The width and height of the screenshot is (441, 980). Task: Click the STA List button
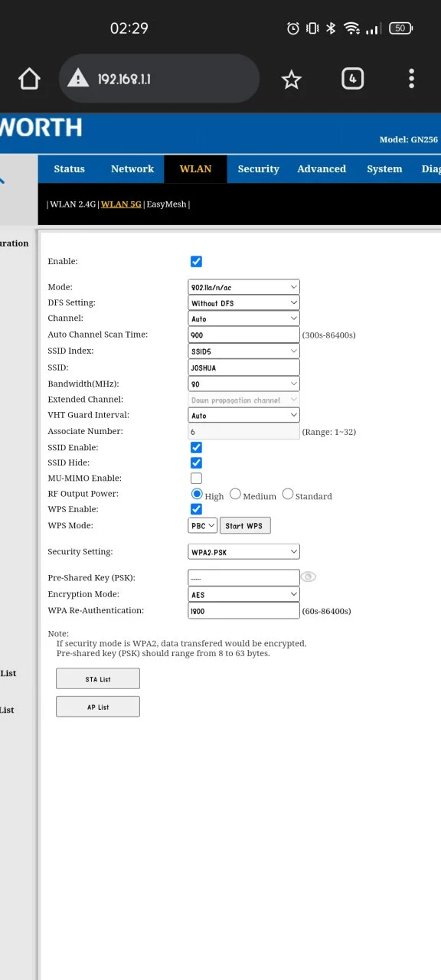98,678
